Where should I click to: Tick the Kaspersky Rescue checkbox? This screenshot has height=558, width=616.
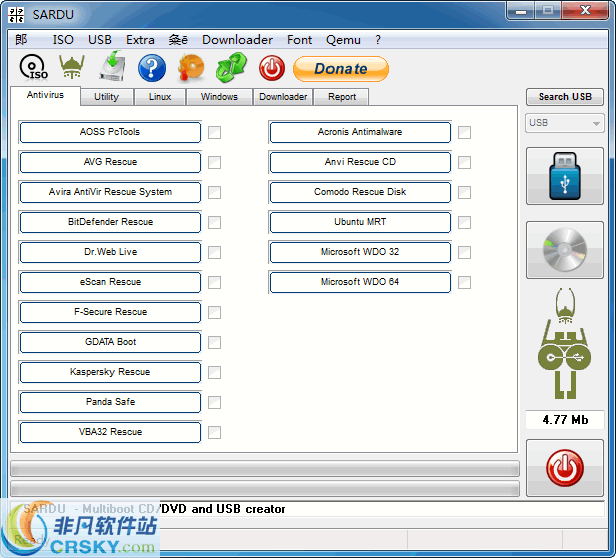coord(214,373)
